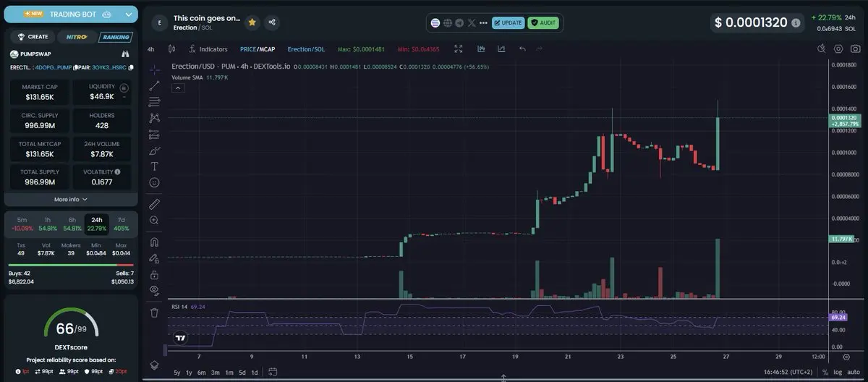Set chart range to 5y

point(177,373)
